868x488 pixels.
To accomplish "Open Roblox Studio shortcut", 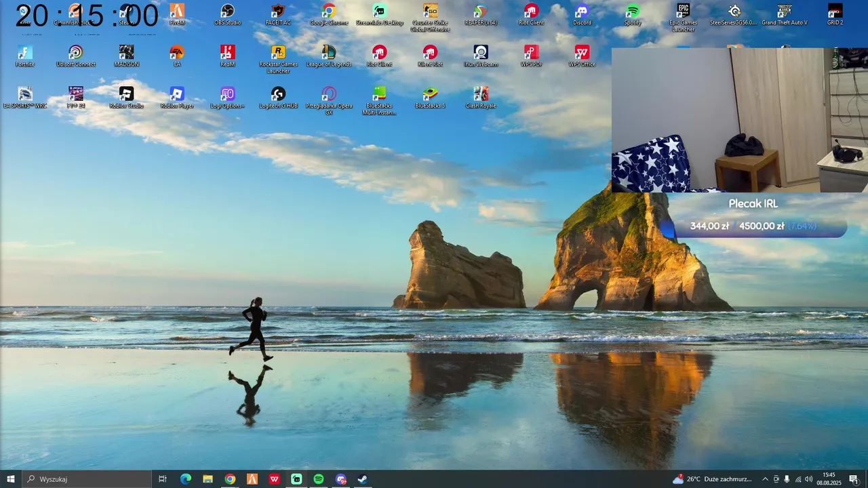I will pyautogui.click(x=126, y=98).
